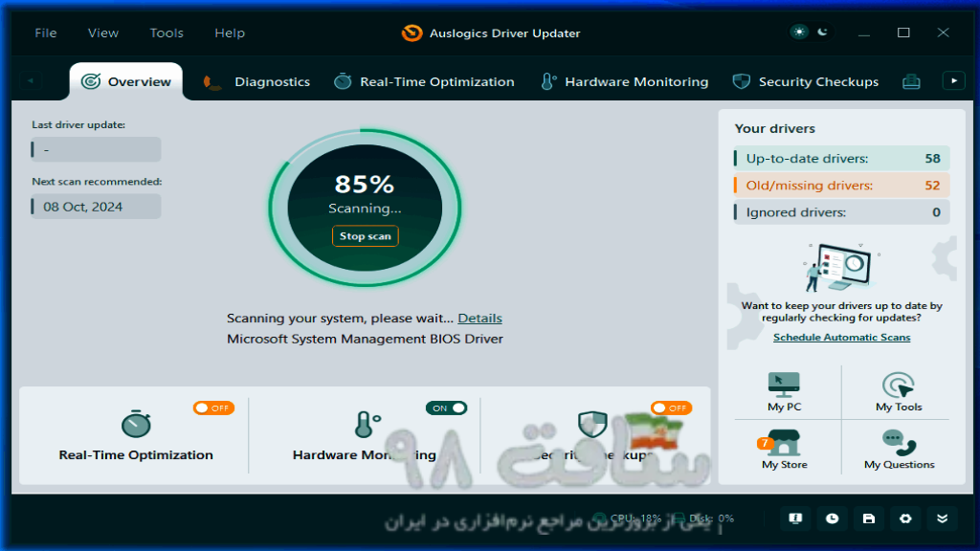Click the 85% scan percentage

[365, 185]
